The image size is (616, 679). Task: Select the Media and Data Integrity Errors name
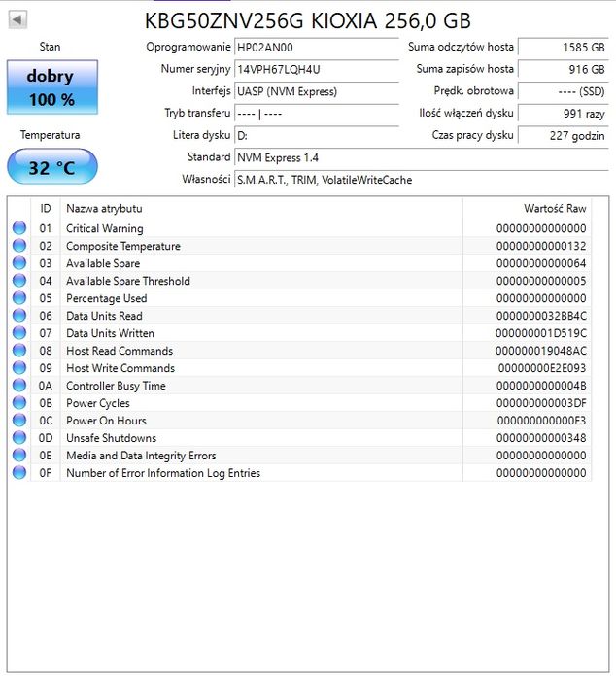click(141, 456)
